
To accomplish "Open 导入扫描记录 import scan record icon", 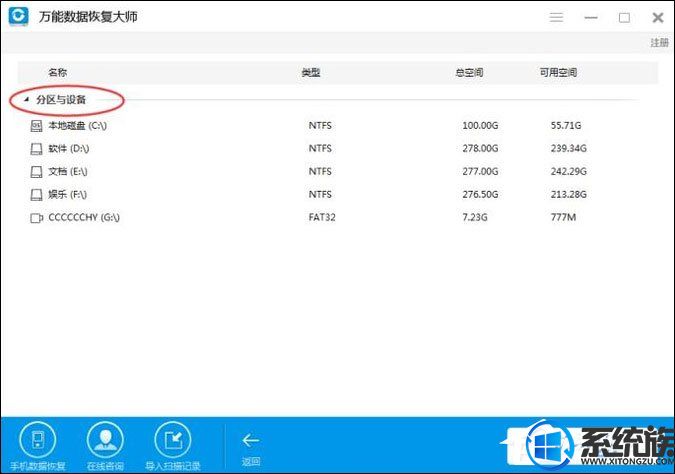I will (x=173, y=440).
